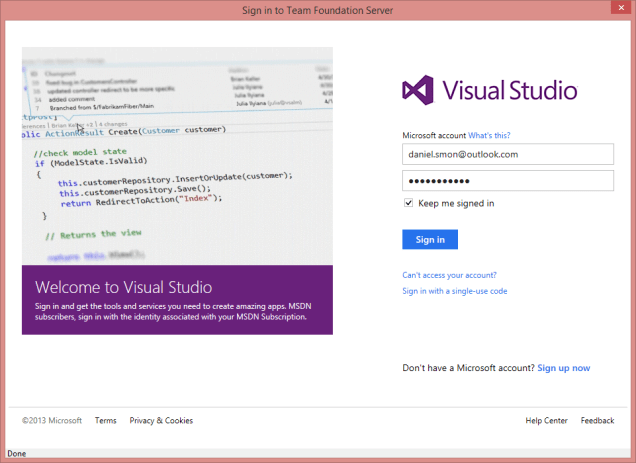Viewport: 636px width, 463px height.
Task: Click the blue Sign in button
Action: coord(430,239)
